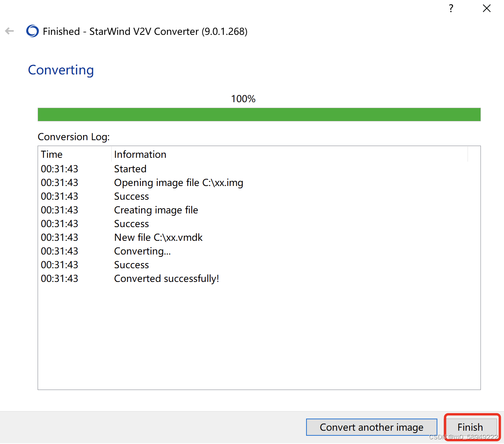This screenshot has width=504, height=444.
Task: Select the first 'Success' row after opening image
Action: pyautogui.click(x=259, y=196)
